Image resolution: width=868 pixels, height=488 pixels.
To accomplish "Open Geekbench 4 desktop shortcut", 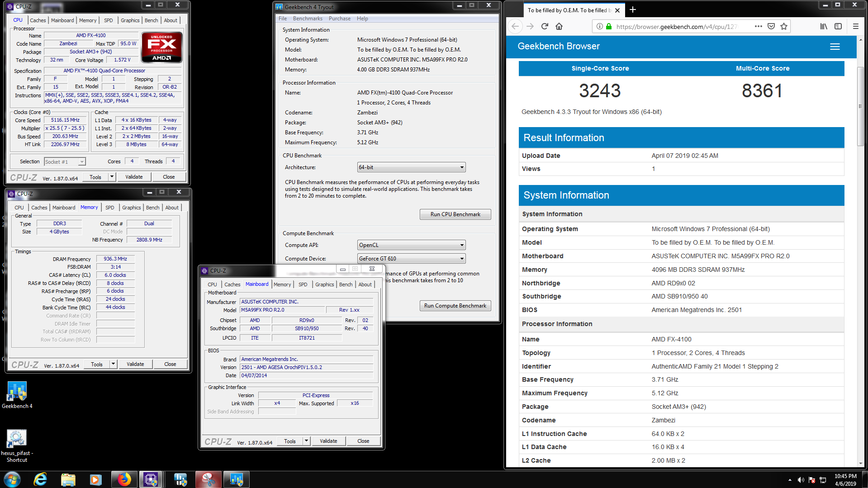I will 17,395.
